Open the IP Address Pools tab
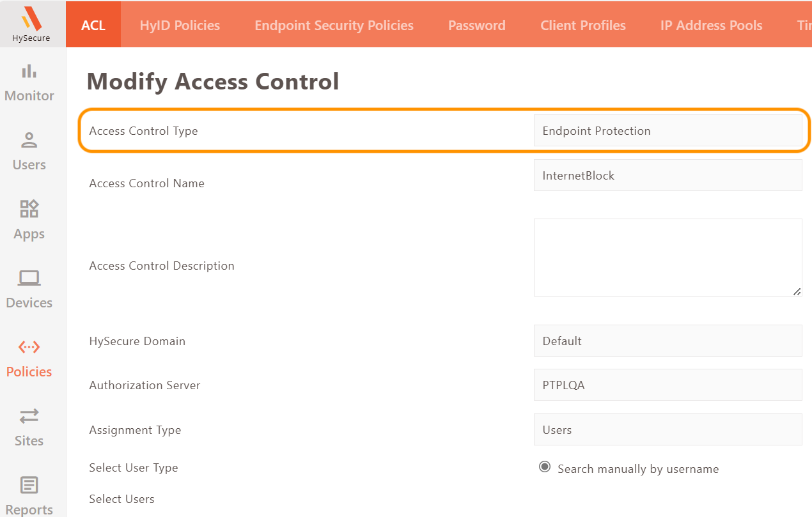 click(x=711, y=26)
